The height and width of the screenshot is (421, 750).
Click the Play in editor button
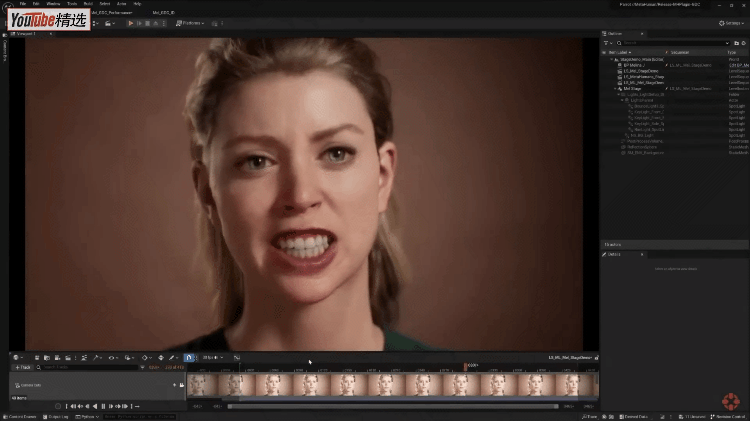pyautogui.click(x=130, y=23)
